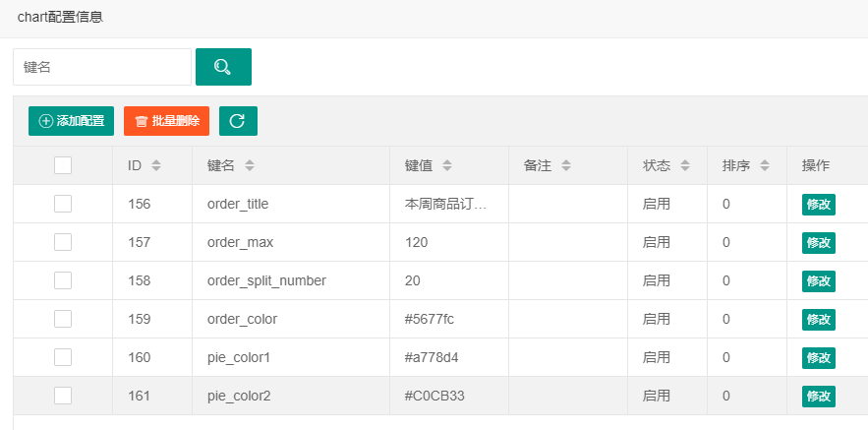Sort by 键值 column arrows

click(447, 165)
